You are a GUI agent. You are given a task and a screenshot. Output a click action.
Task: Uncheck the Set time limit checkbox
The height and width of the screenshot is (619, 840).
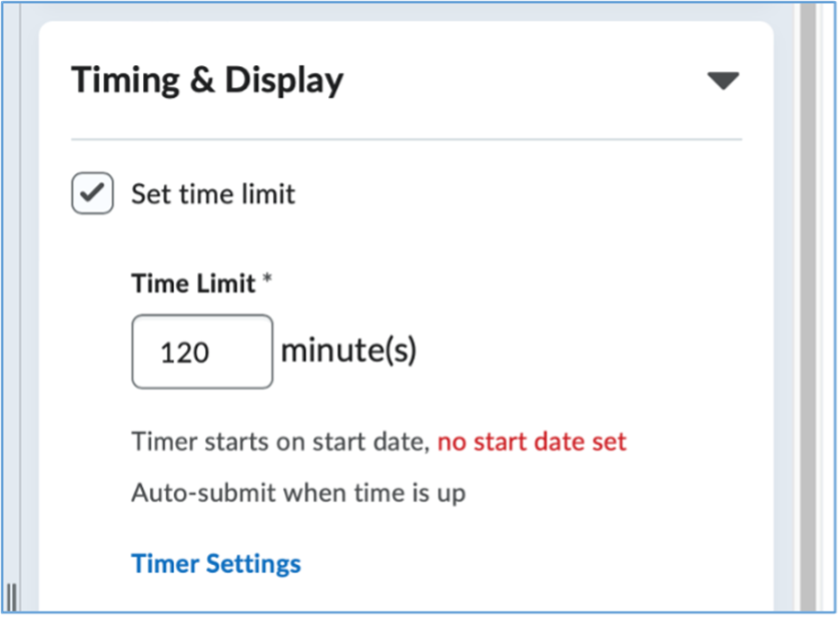pos(93,194)
